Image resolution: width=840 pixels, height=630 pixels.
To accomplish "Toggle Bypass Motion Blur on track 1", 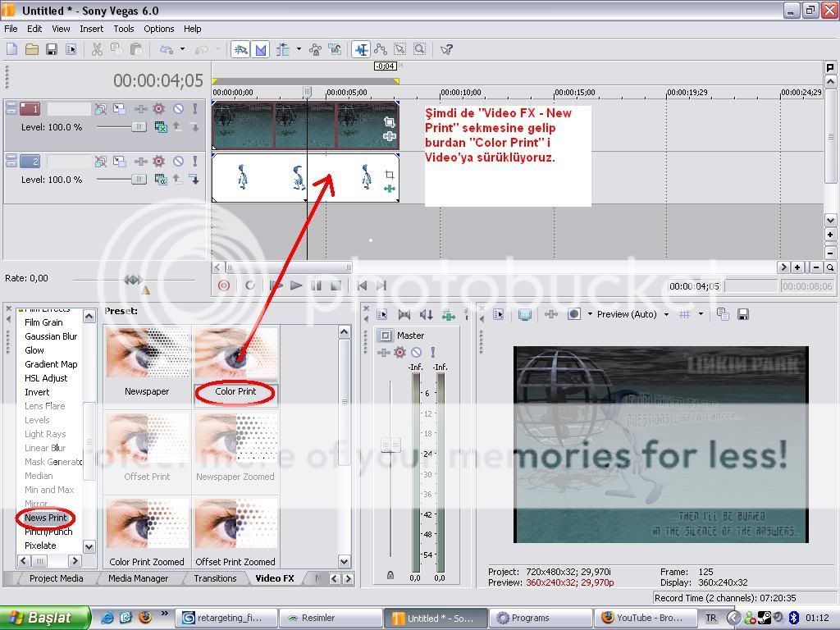I will coord(100,109).
